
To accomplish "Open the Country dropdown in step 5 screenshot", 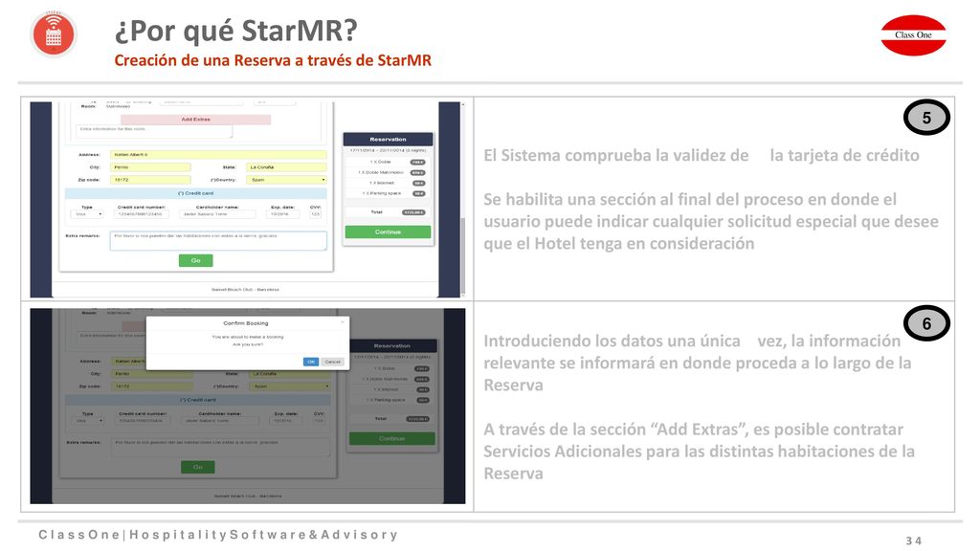I will 286,180.
